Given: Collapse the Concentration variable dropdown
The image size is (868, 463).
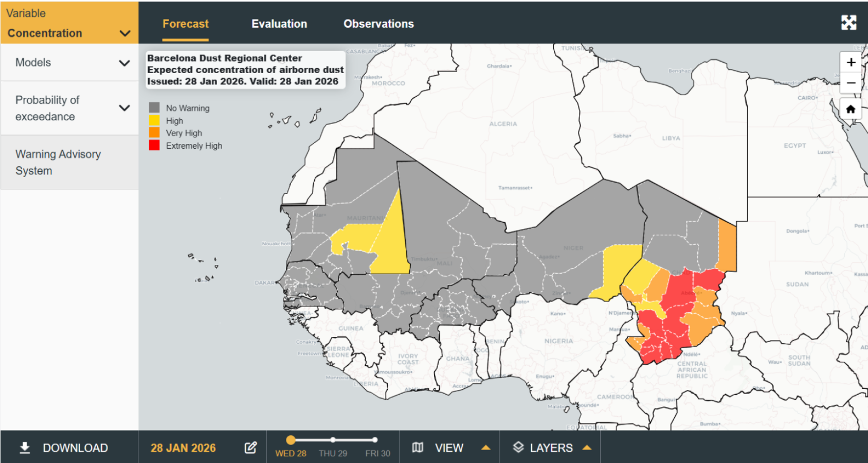Looking at the screenshot, I should (124, 33).
